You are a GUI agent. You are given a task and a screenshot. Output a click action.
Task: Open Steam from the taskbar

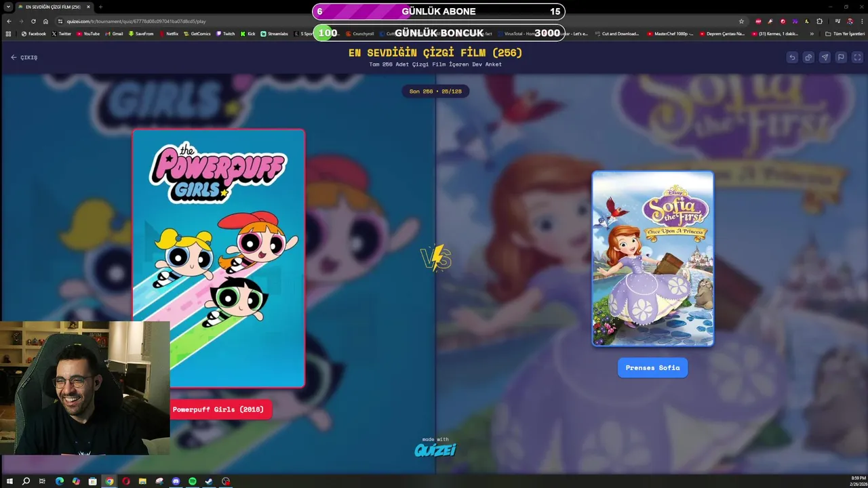(209, 481)
